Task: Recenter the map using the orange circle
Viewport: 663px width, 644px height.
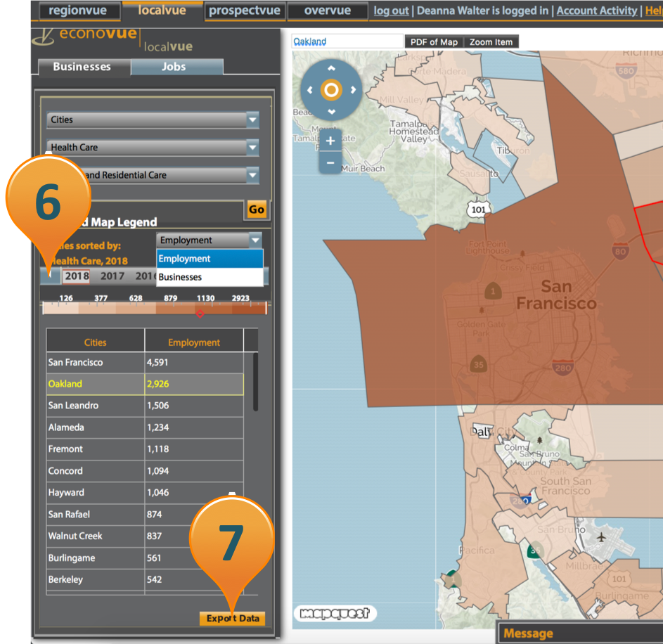Action: pos(332,90)
